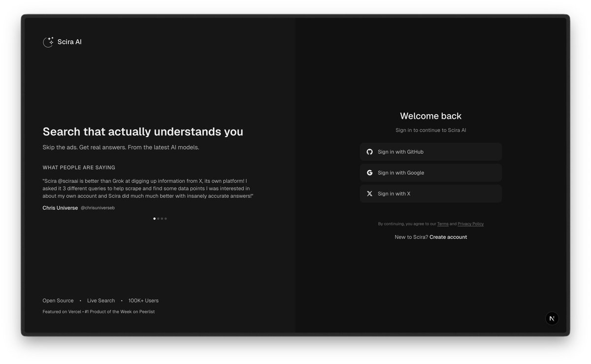Click the X logo icon

tap(369, 194)
